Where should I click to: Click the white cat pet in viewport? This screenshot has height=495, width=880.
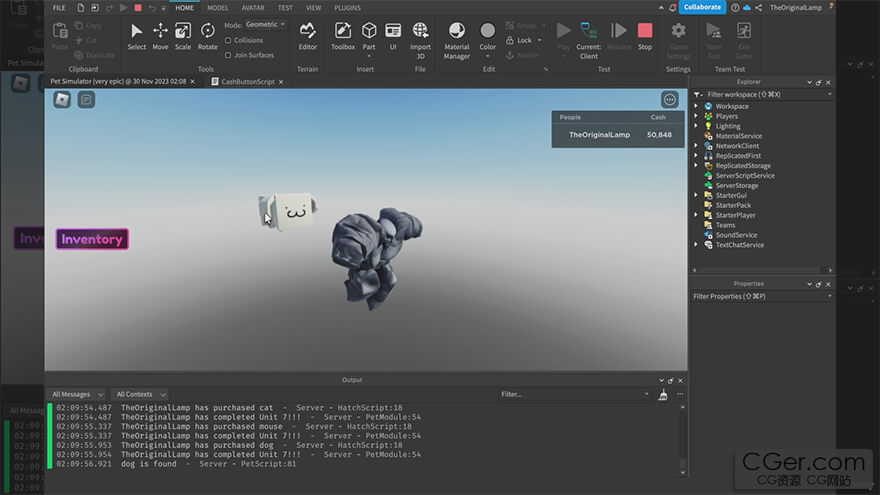[287, 211]
